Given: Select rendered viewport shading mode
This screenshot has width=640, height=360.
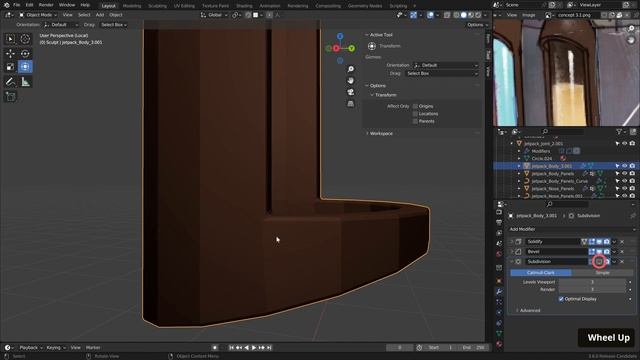Looking at the screenshot, I should point(478,15).
